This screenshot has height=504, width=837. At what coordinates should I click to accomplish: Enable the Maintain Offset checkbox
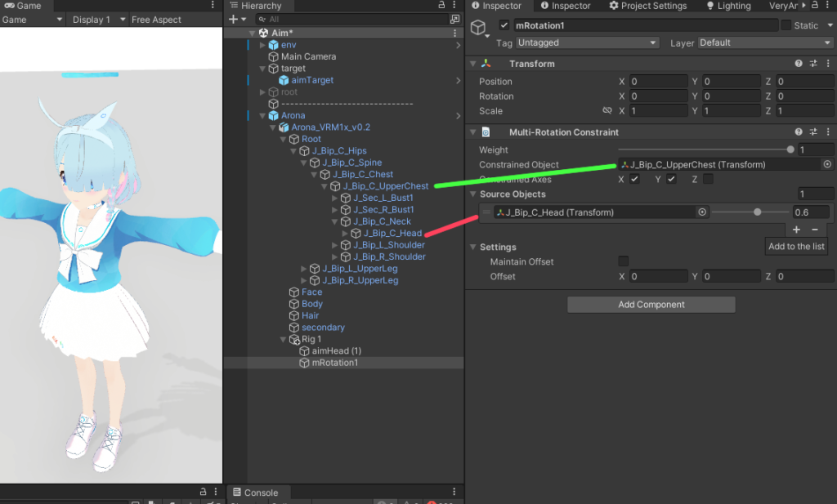624,261
